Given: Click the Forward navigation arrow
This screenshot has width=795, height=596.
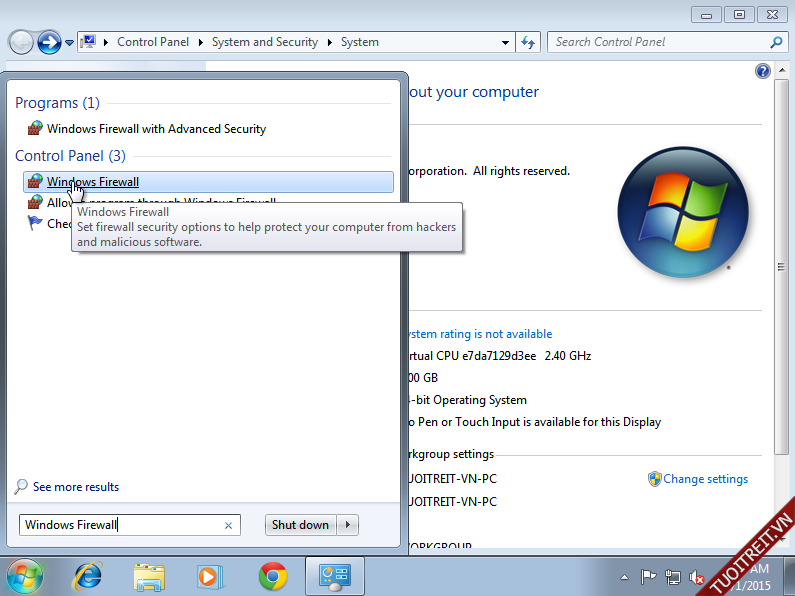Looking at the screenshot, I should pyautogui.click(x=49, y=42).
